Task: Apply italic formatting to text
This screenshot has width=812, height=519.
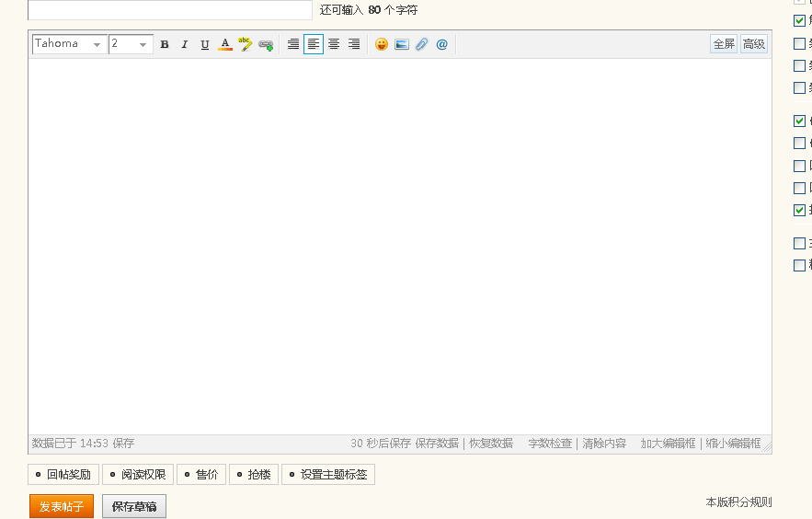Action: tap(184, 44)
